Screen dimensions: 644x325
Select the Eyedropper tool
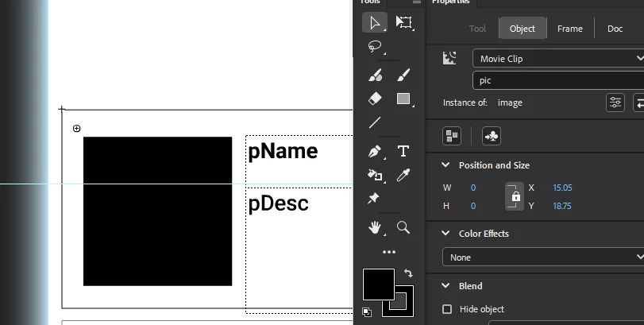click(x=403, y=176)
